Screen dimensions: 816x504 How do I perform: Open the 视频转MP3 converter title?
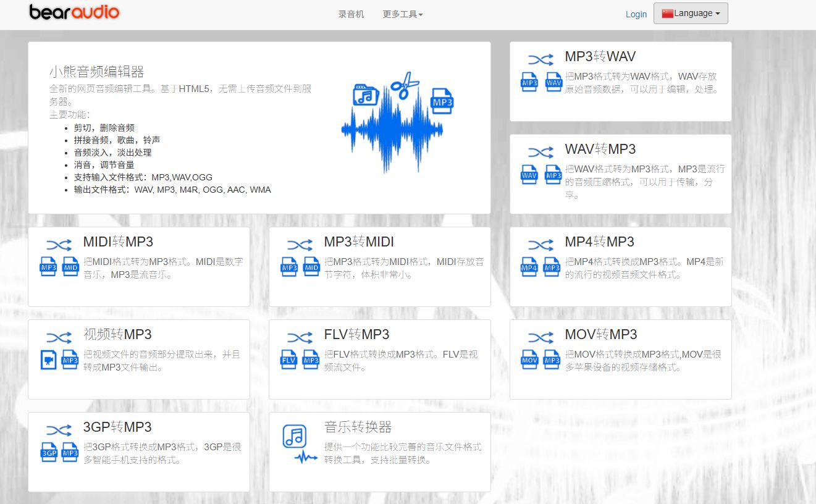(x=117, y=335)
